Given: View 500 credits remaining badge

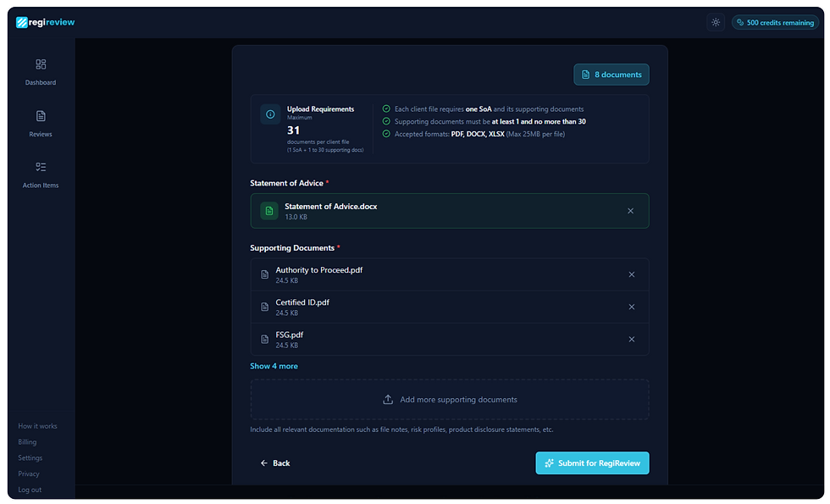Looking at the screenshot, I should click(x=776, y=22).
